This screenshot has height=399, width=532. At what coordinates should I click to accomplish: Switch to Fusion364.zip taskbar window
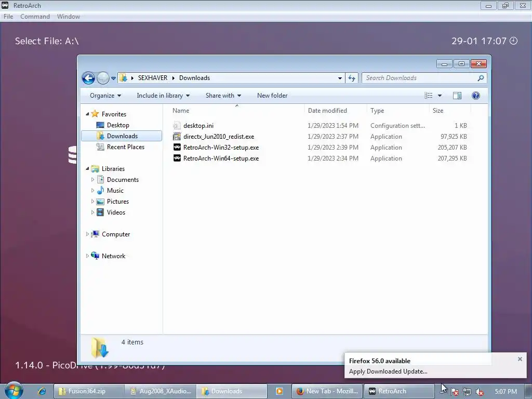tap(88, 391)
